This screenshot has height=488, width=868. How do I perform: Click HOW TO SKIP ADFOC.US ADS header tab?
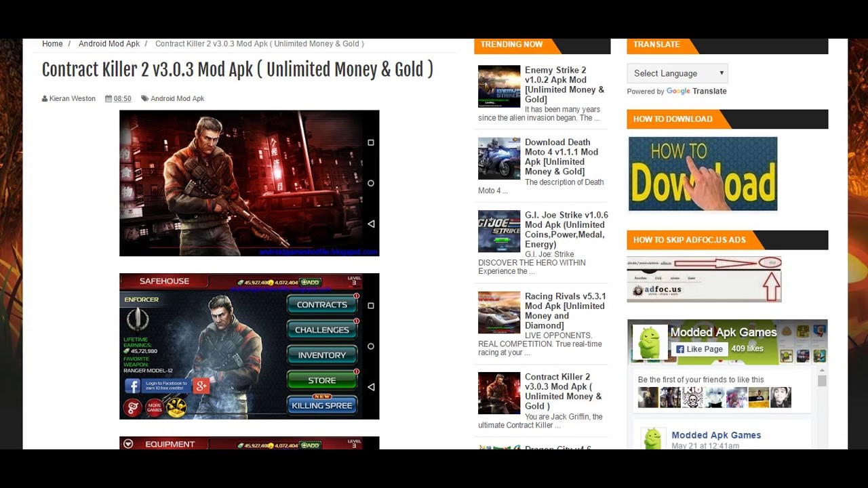pos(690,239)
